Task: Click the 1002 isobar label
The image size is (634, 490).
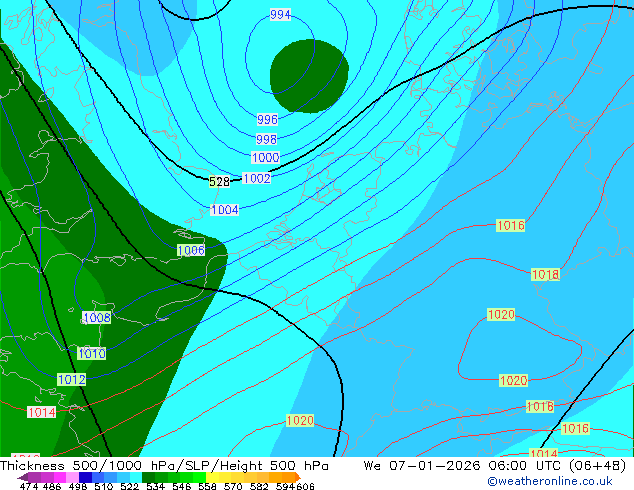Action: point(256,178)
